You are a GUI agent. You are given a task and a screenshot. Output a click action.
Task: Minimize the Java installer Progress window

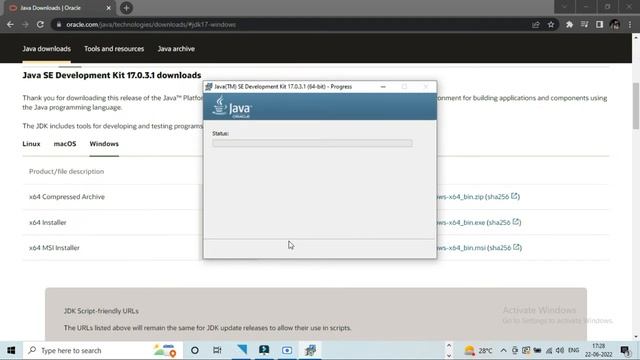pos(383,87)
